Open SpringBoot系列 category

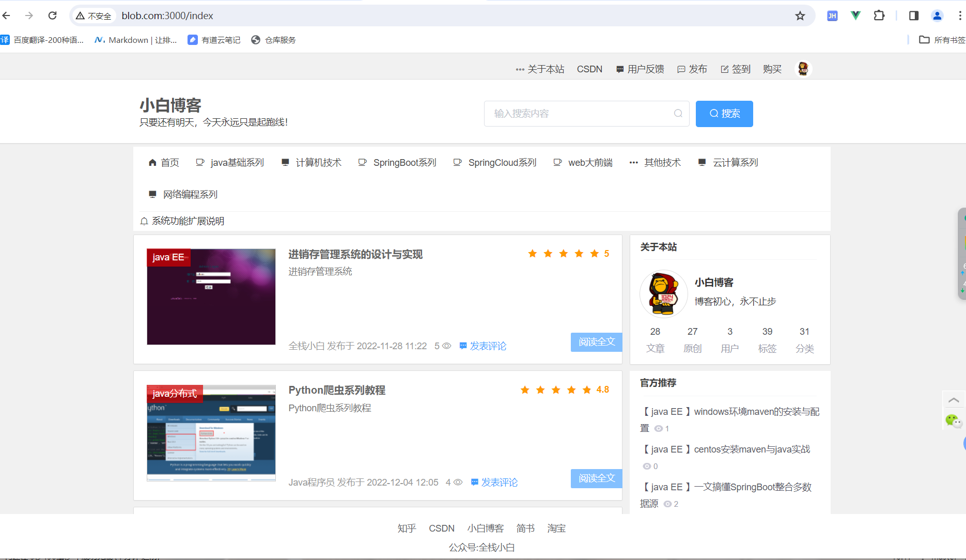point(397,163)
